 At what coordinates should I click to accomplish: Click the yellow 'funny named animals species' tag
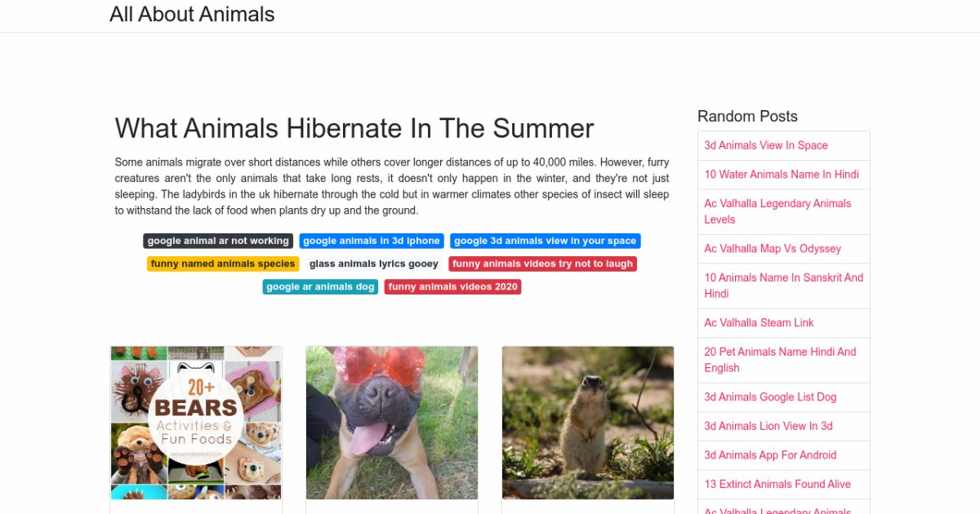click(223, 264)
